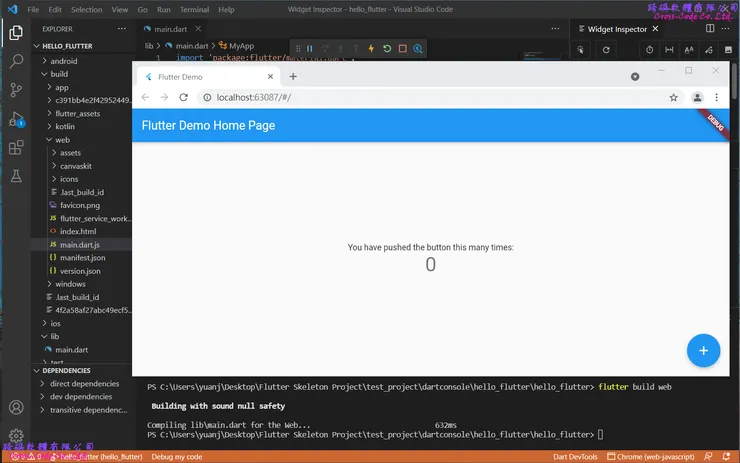
Task: Close the main.dart editor tab
Action: click(x=198, y=28)
